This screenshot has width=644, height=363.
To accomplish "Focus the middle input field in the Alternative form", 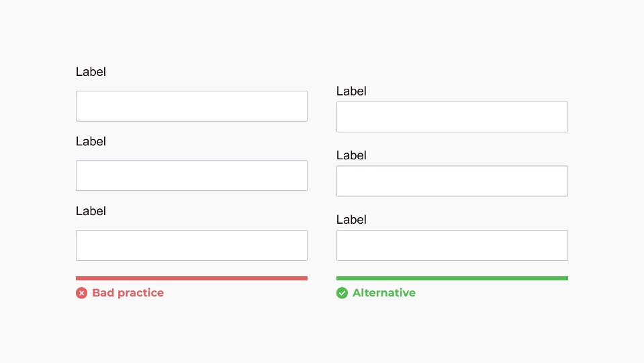I will coord(452,181).
